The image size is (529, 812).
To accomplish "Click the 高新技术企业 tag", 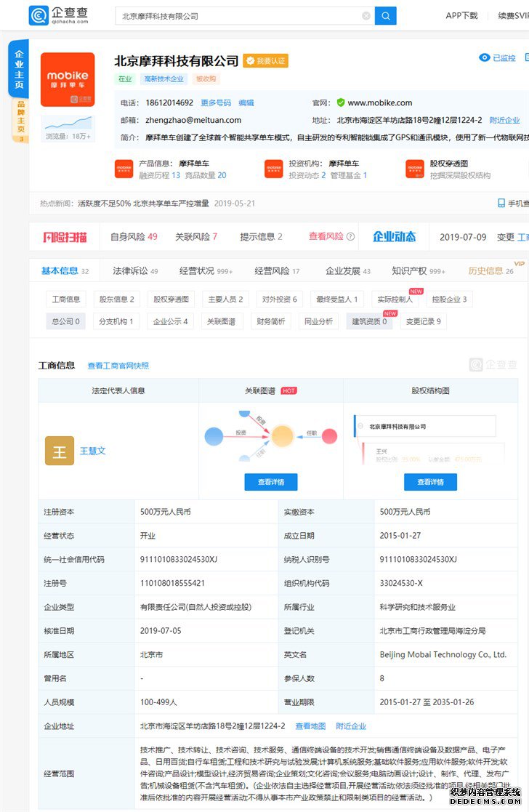I will click(164, 79).
